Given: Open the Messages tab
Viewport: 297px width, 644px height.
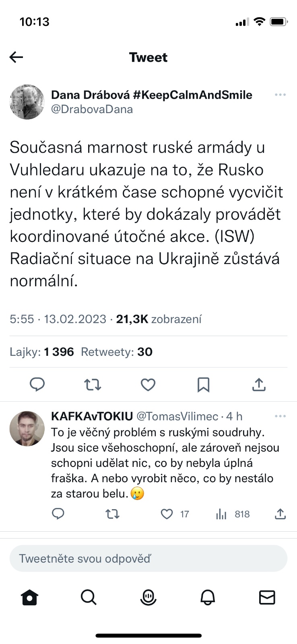Looking at the screenshot, I should (x=267, y=597).
